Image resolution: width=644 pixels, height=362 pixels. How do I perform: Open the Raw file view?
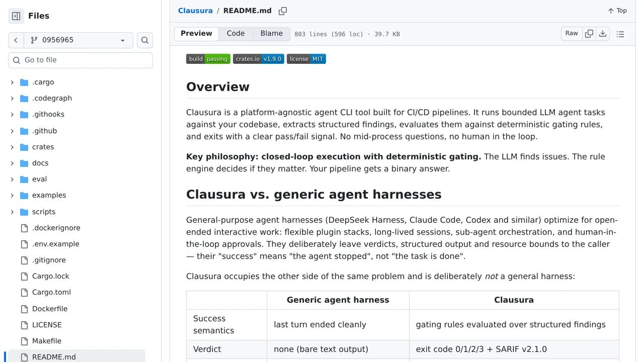coord(572,34)
